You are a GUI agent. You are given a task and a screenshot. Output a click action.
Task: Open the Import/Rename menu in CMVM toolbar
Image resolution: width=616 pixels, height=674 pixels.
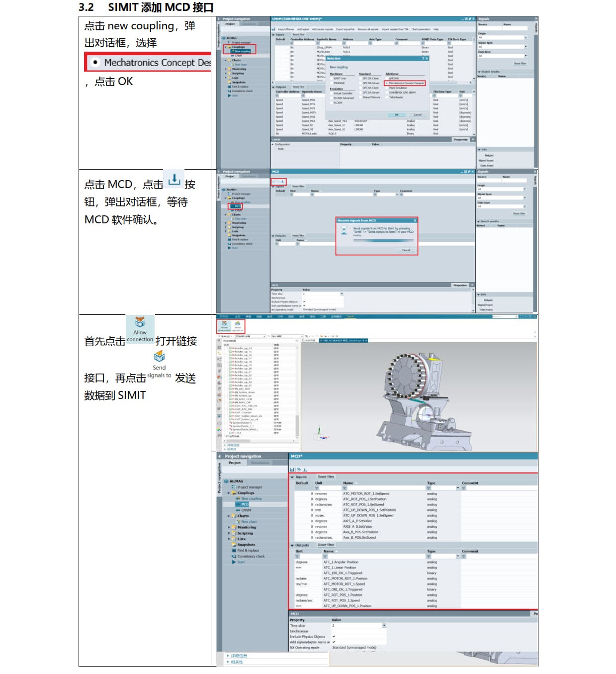(x=286, y=29)
